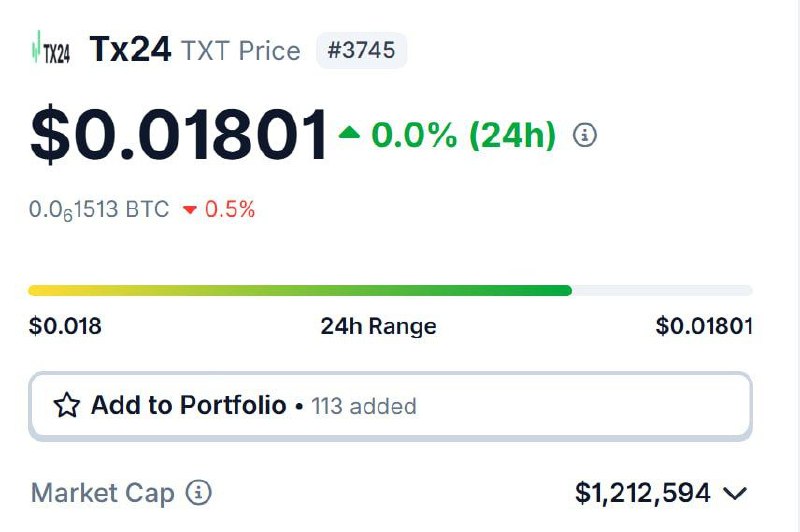Click the TXT Price label
The image size is (800, 532).
(x=241, y=50)
